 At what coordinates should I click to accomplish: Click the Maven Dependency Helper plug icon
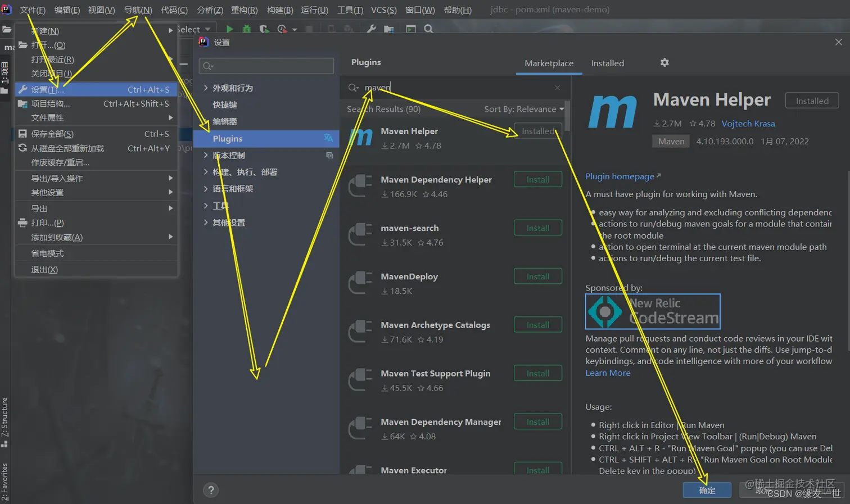(360, 186)
